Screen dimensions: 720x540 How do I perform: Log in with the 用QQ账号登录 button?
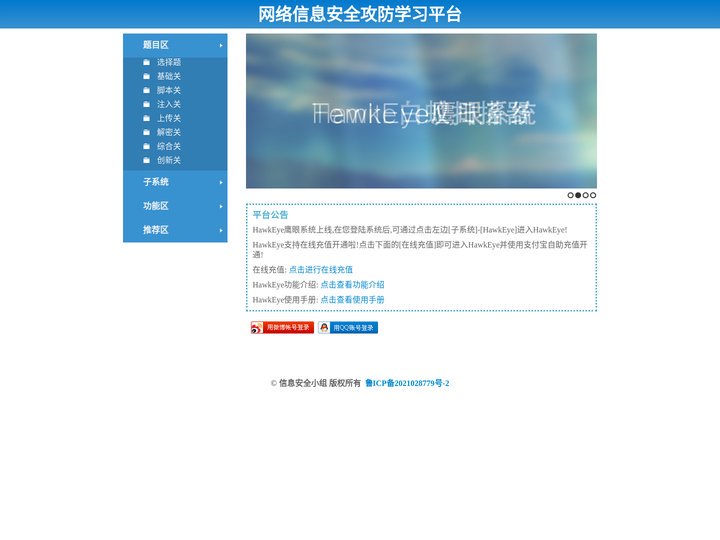(348, 327)
